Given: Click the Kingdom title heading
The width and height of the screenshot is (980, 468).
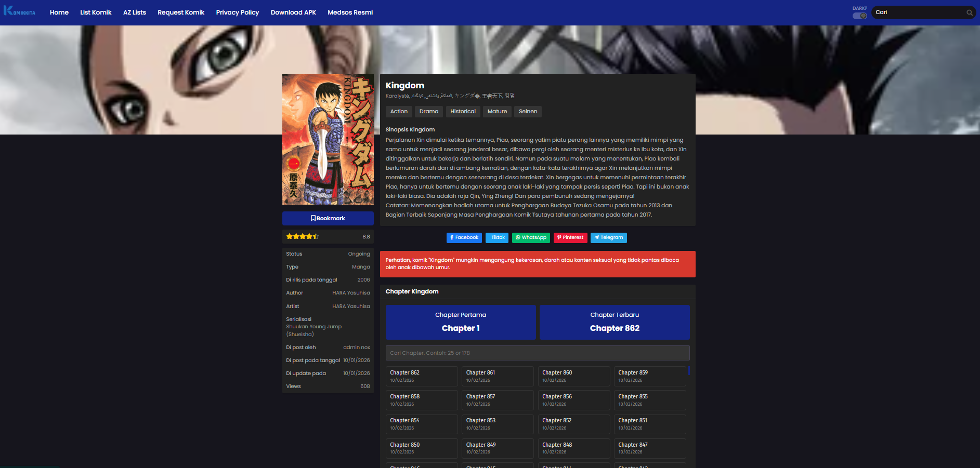Looking at the screenshot, I should pyautogui.click(x=405, y=86).
